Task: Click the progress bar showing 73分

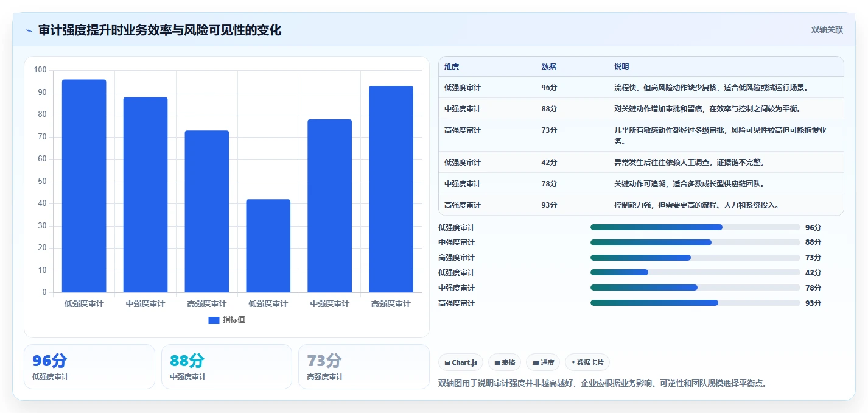Action: [695, 258]
